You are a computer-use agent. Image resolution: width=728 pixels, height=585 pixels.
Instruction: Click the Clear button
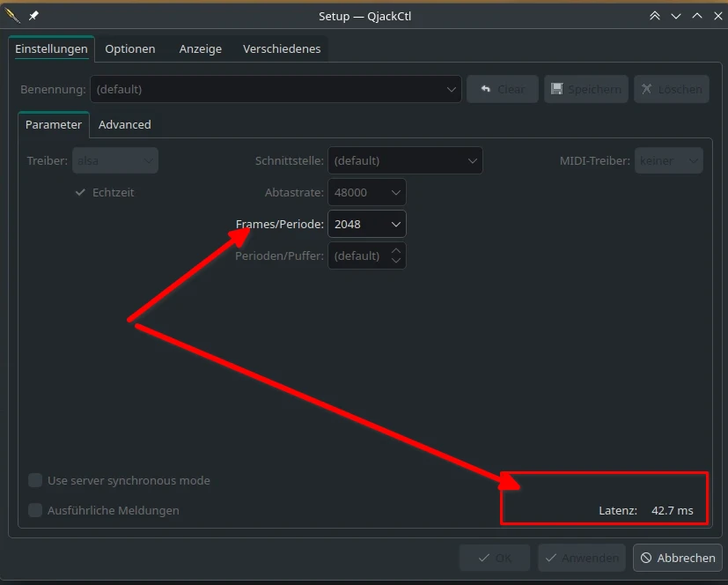(503, 89)
